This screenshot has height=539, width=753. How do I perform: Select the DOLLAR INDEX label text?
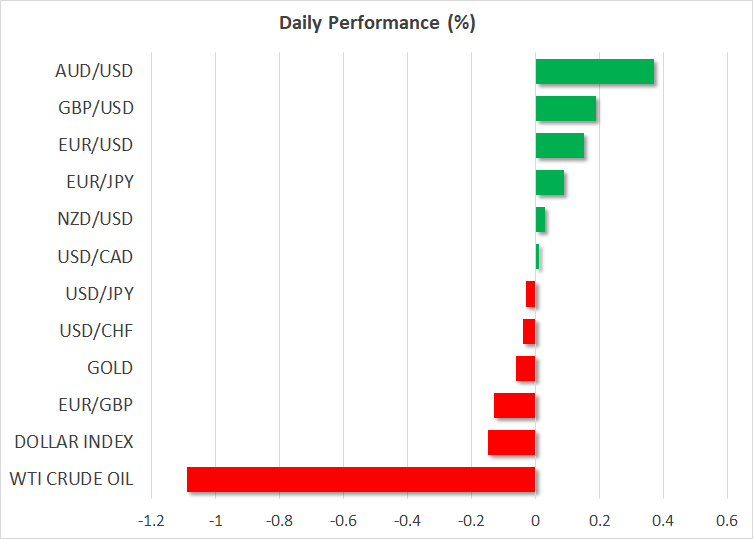coord(74,442)
